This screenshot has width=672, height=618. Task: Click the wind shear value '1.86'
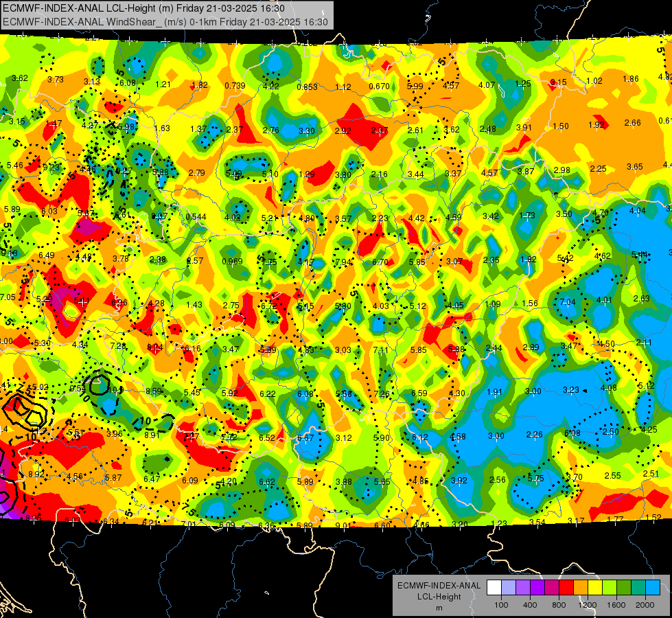631,79
